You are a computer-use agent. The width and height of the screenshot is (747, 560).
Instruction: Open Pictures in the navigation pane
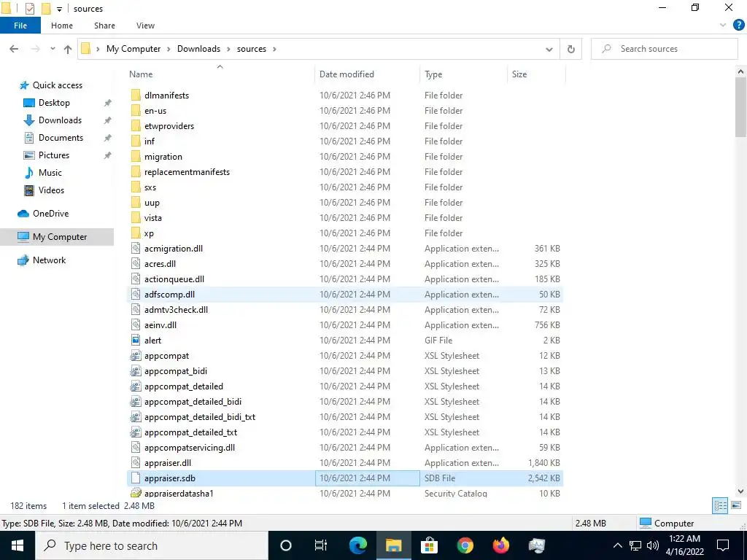pos(54,155)
